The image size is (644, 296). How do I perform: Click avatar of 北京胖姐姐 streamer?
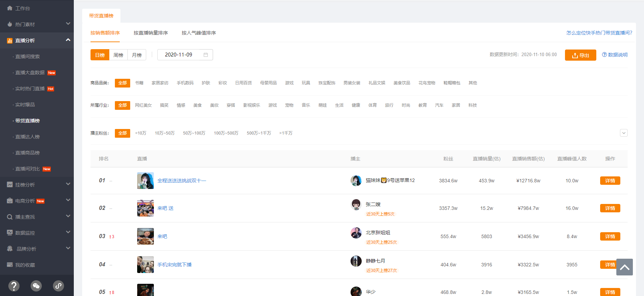[356, 233]
